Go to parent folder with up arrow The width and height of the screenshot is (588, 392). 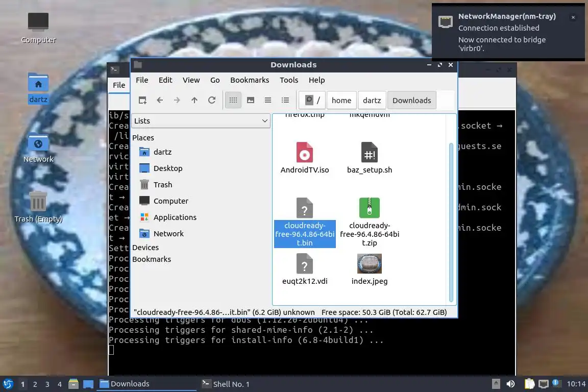[194, 100]
